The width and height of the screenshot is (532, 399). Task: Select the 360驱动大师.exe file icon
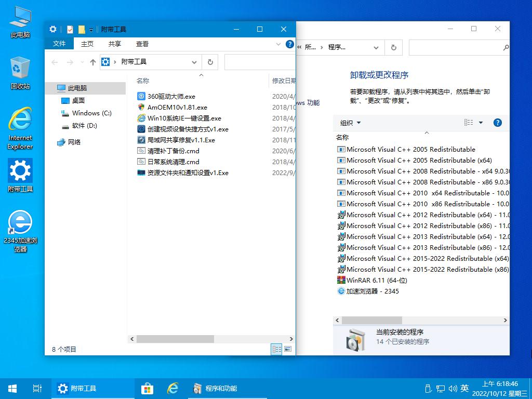[x=141, y=96]
